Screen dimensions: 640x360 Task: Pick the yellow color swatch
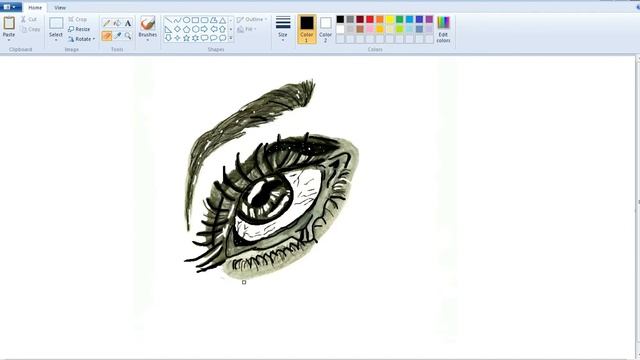390,19
